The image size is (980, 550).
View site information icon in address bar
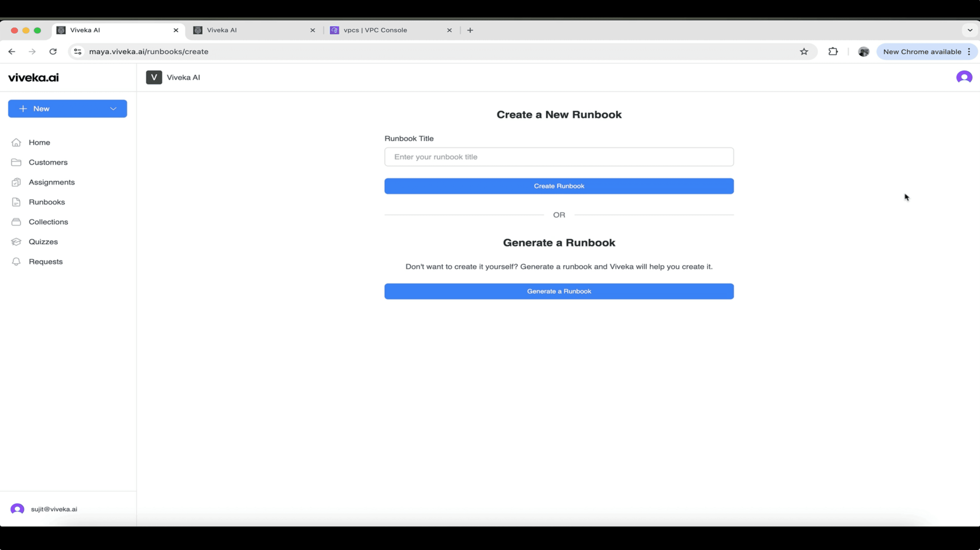pyautogui.click(x=78, y=52)
